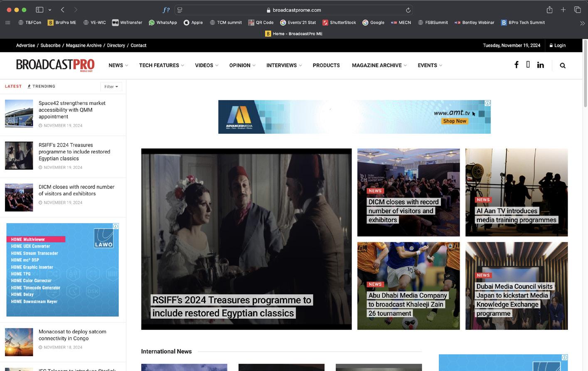This screenshot has height=371, width=588.
Task: Open the BroadcastPro Facebook icon
Action: (x=516, y=65)
